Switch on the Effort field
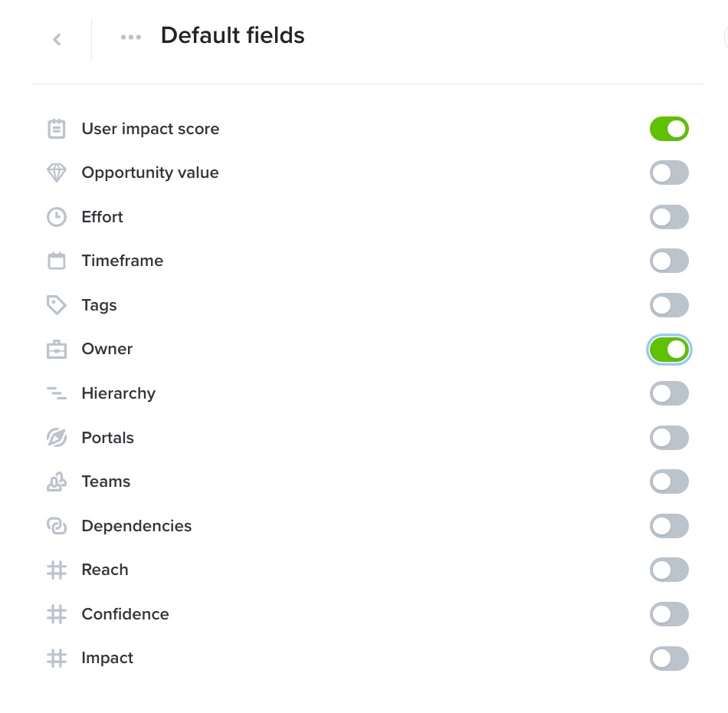 point(669,217)
